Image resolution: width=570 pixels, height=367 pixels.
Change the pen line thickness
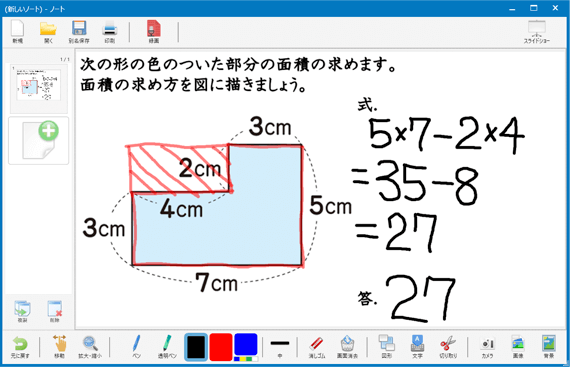tap(280, 347)
